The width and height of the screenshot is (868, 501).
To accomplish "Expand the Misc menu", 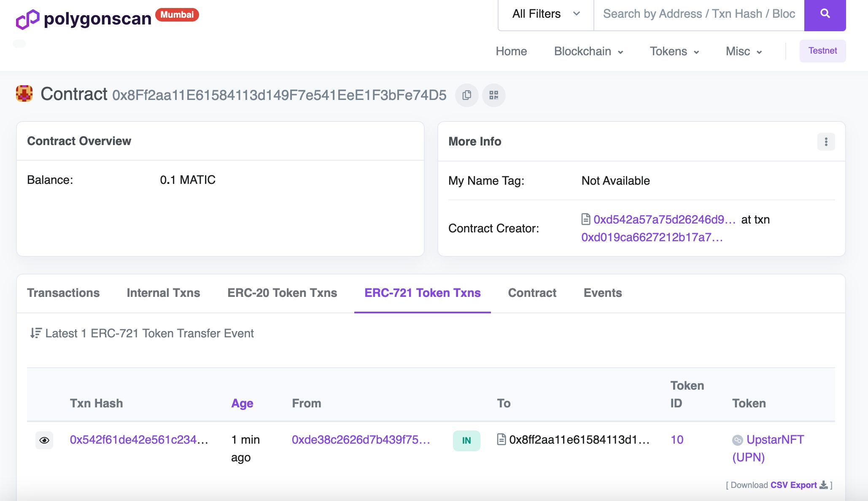I will (x=744, y=51).
